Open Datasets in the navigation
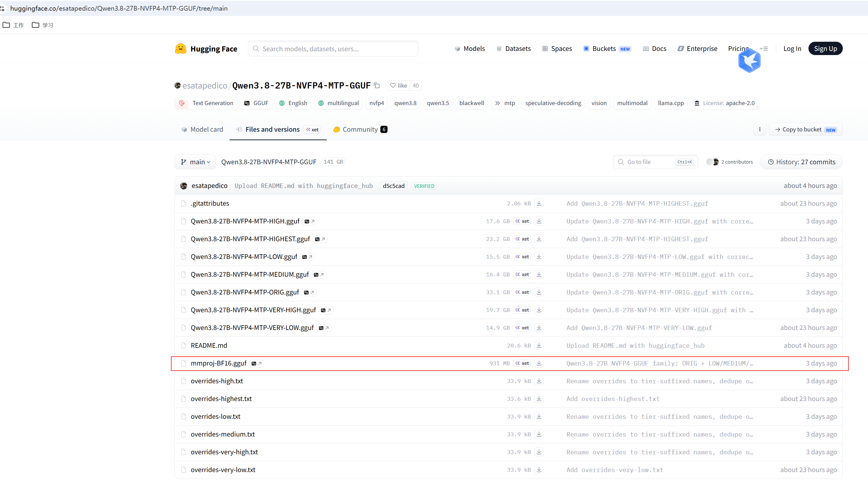Screen dimensions: 868x491 (514, 49)
